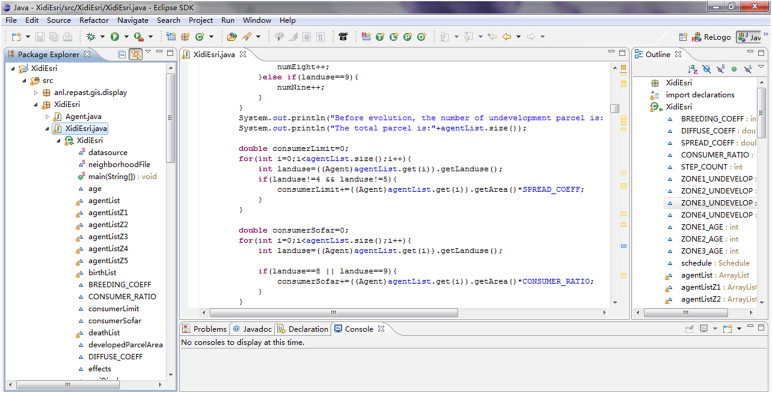Open the Refactor menu
Image resolution: width=772 pixels, height=393 pixels.
(x=94, y=20)
